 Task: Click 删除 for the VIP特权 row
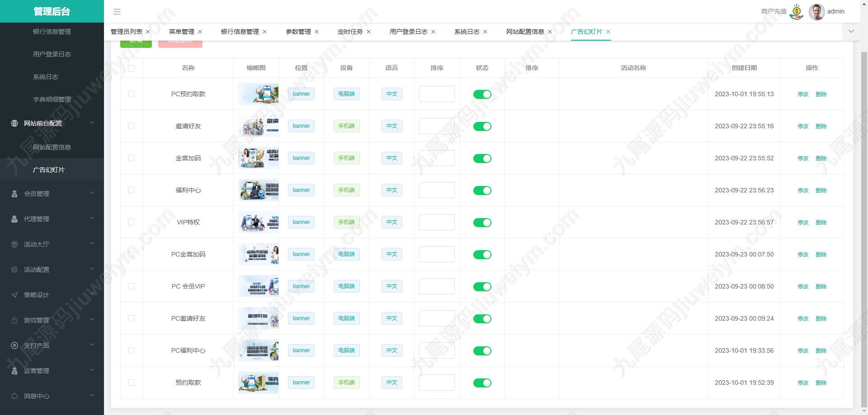point(821,223)
